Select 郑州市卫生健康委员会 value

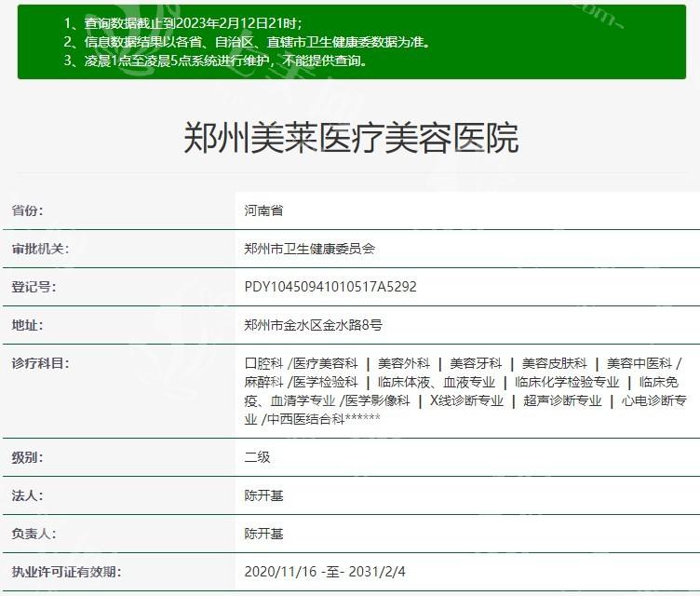click(x=309, y=249)
